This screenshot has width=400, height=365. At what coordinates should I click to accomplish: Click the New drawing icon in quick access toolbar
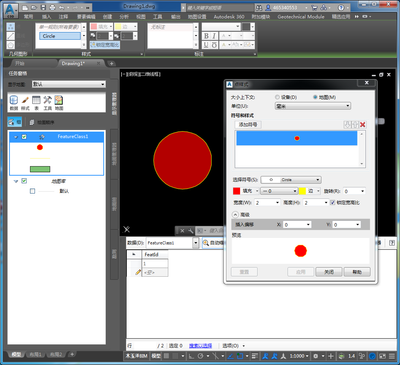click(25, 7)
